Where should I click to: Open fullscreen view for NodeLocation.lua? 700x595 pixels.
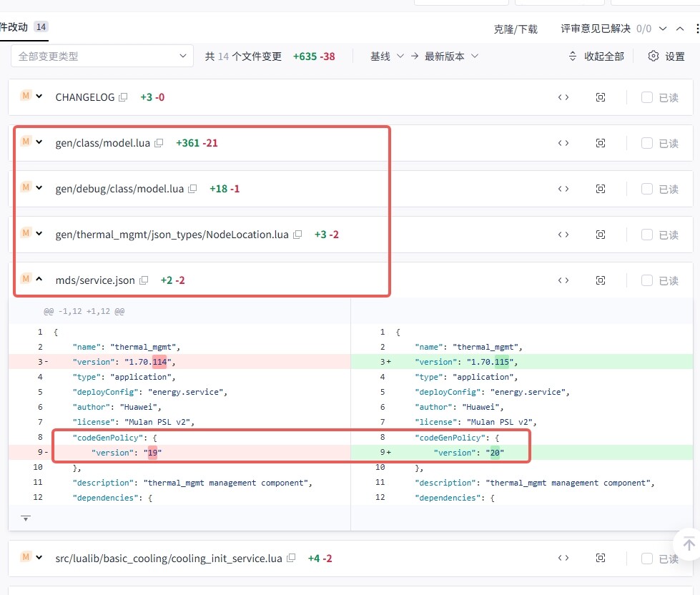(x=601, y=235)
